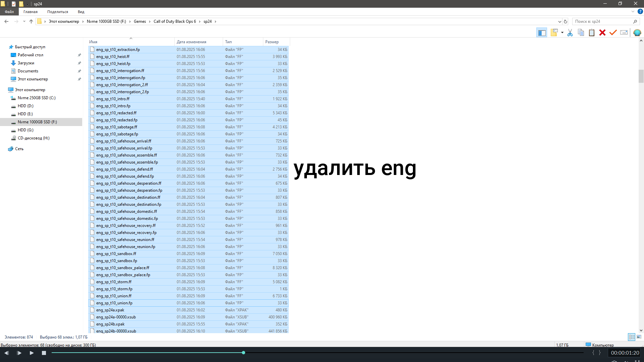
Task: Expand the breadcrumb arrow after Call of Duty Black Ops 6
Action: click(x=199, y=21)
